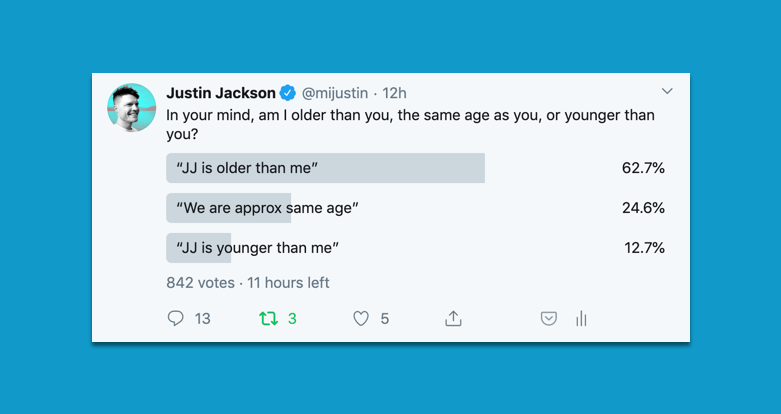Screen dimensions: 781x414
Task: Click the 842 votes count text
Action: 200,283
